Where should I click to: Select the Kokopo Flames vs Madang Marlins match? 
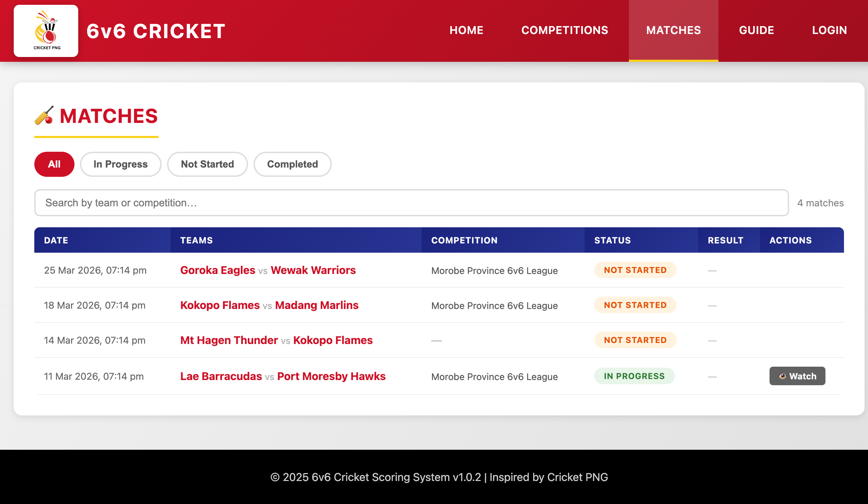pos(269,305)
